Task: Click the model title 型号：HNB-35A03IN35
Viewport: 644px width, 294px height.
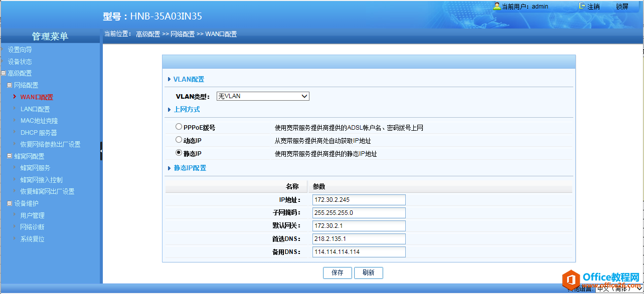Action: 152,16
